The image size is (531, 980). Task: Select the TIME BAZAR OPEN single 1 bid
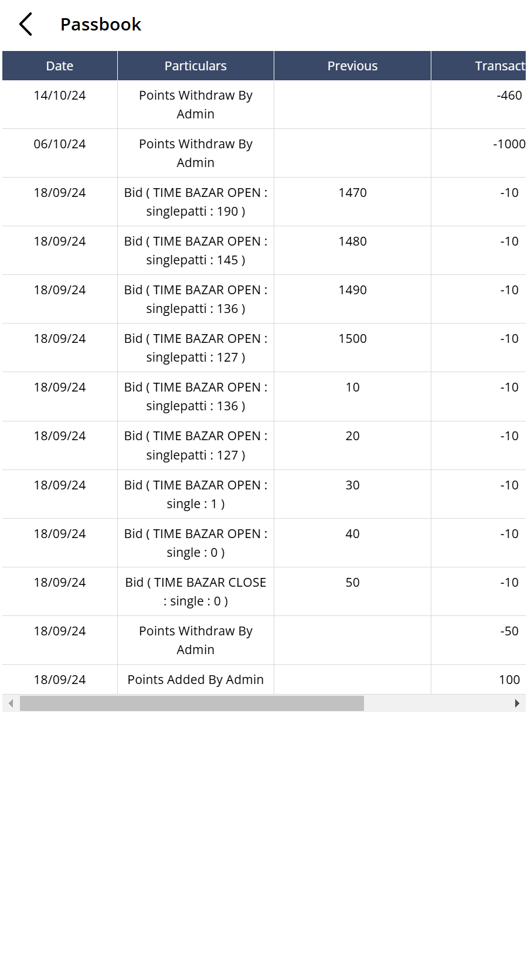point(195,495)
